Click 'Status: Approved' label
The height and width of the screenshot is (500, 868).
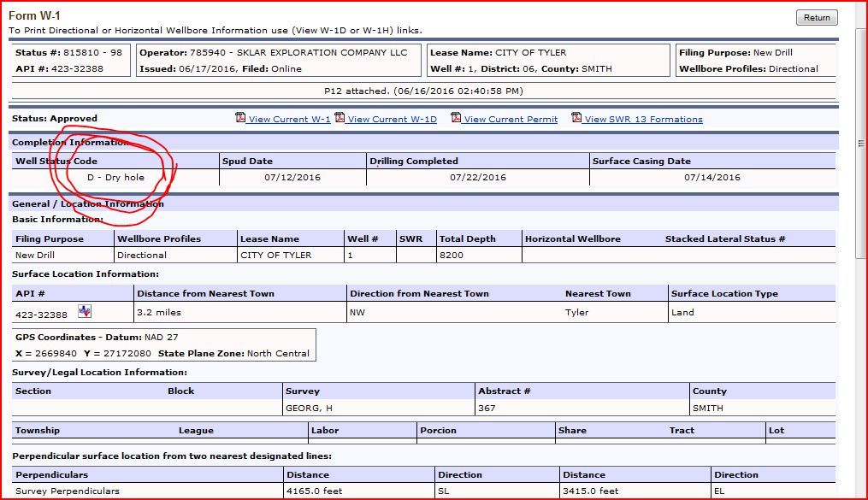tap(54, 118)
